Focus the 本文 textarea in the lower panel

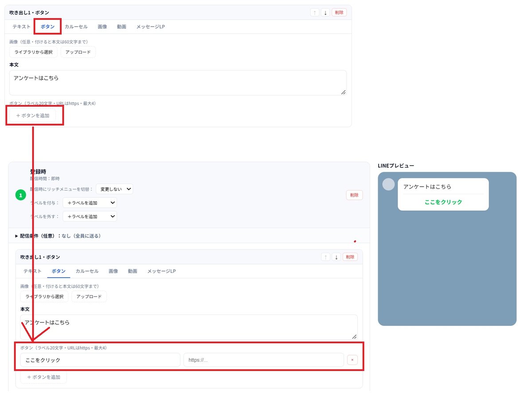(x=189, y=327)
